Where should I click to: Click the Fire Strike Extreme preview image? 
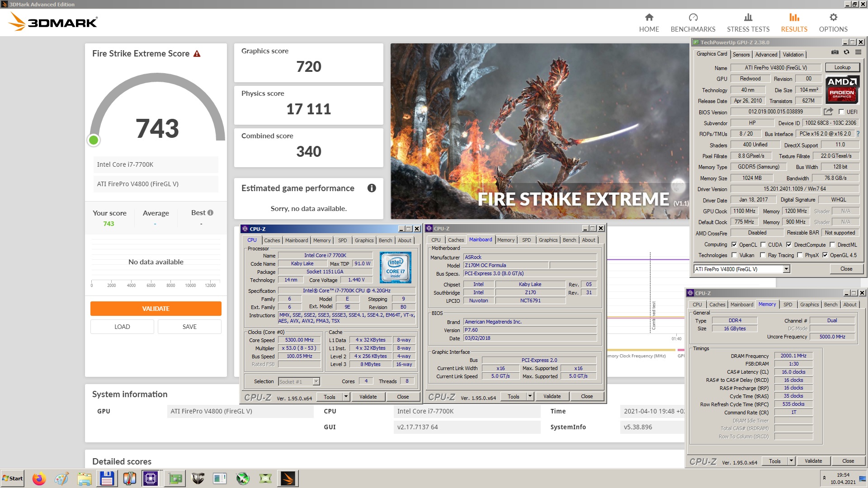(x=540, y=131)
